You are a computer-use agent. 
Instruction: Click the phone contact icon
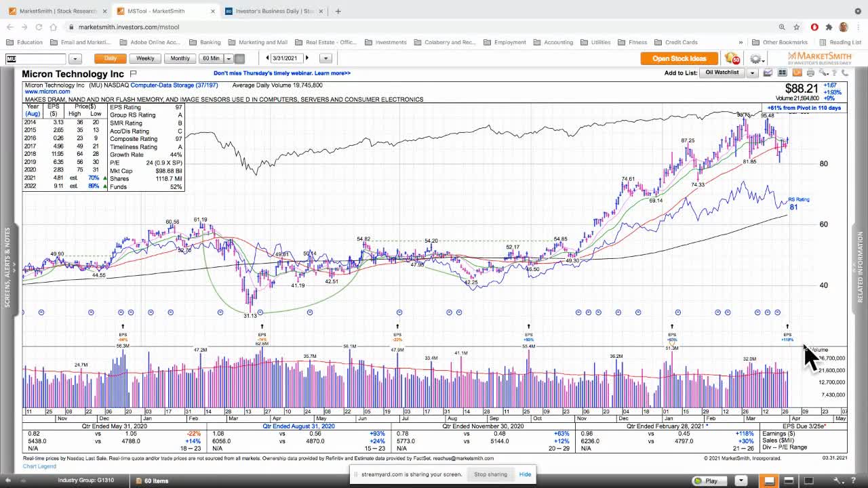pyautogui.click(x=846, y=73)
